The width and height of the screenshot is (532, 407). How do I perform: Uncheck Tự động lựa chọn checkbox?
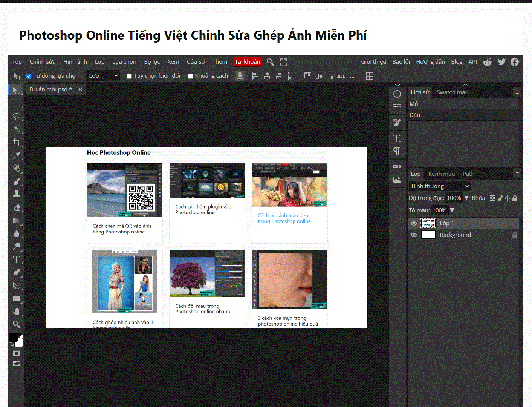pyautogui.click(x=29, y=76)
